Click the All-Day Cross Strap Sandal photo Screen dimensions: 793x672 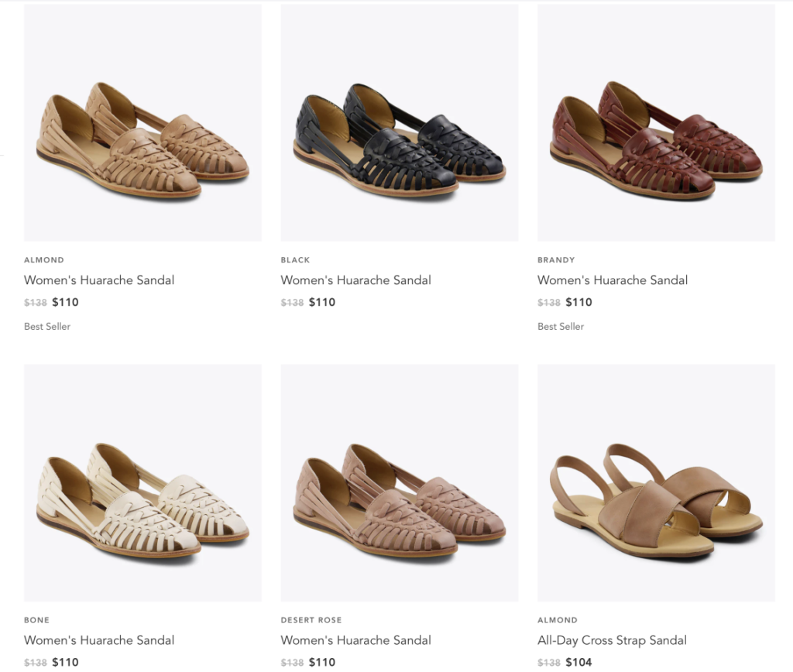(x=656, y=482)
